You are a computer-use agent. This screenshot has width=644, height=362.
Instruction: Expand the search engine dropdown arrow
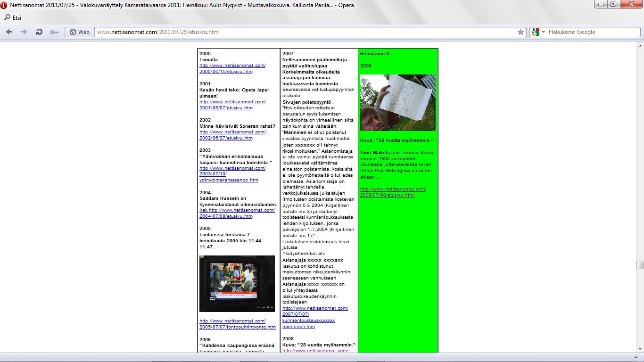543,32
